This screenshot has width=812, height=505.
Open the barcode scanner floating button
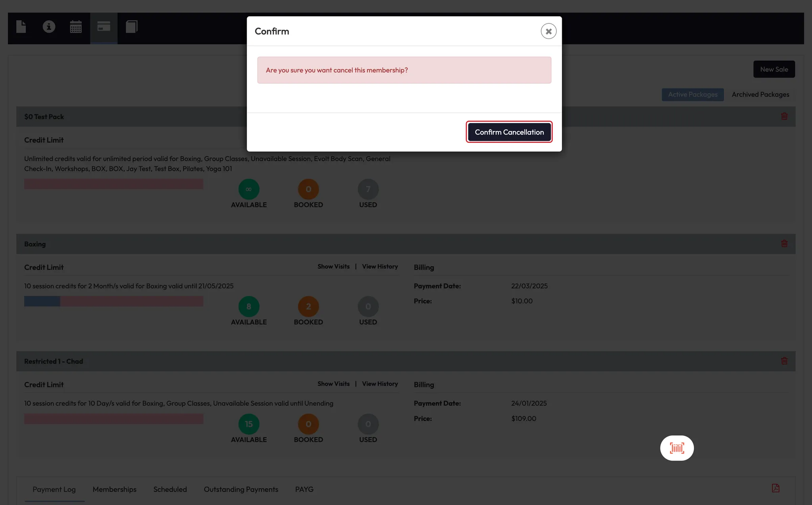pyautogui.click(x=676, y=448)
